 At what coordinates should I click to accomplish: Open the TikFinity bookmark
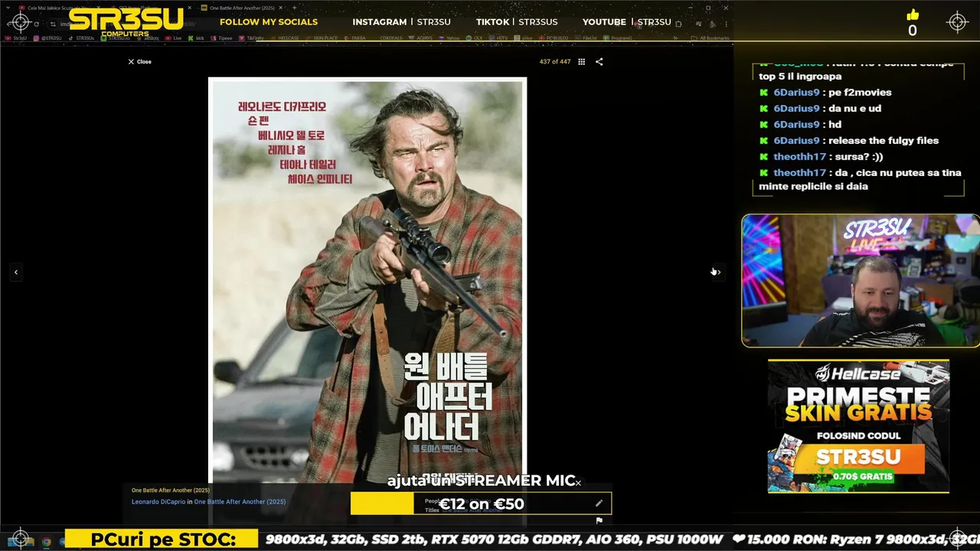tap(252, 38)
